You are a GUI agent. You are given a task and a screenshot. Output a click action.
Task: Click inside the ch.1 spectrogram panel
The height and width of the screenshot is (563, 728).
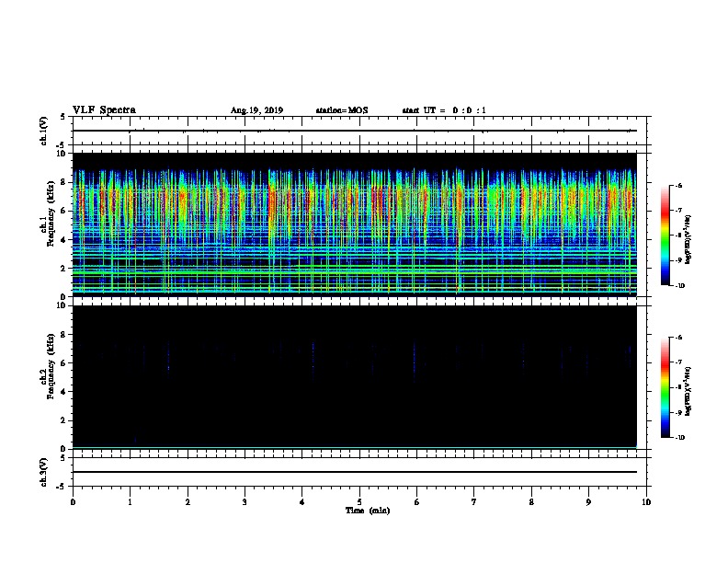coord(354,224)
